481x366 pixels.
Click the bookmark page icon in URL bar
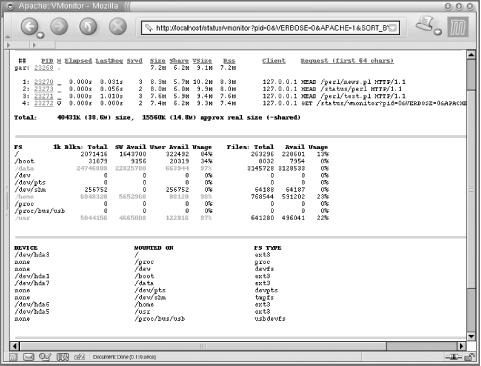point(149,28)
